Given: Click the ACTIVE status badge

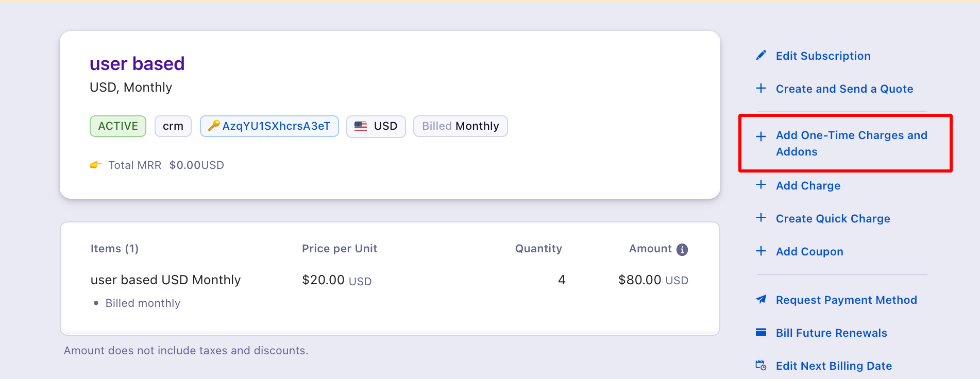Looking at the screenshot, I should 117,126.
